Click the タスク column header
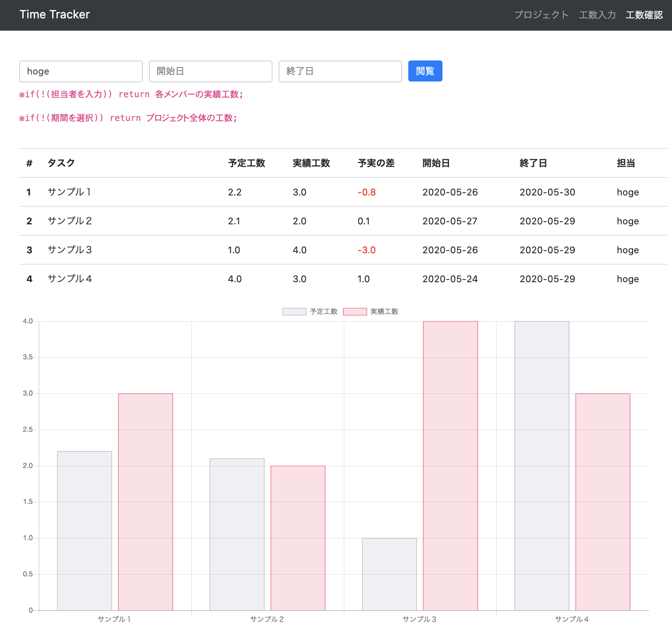This screenshot has height=638, width=672. 61,163
